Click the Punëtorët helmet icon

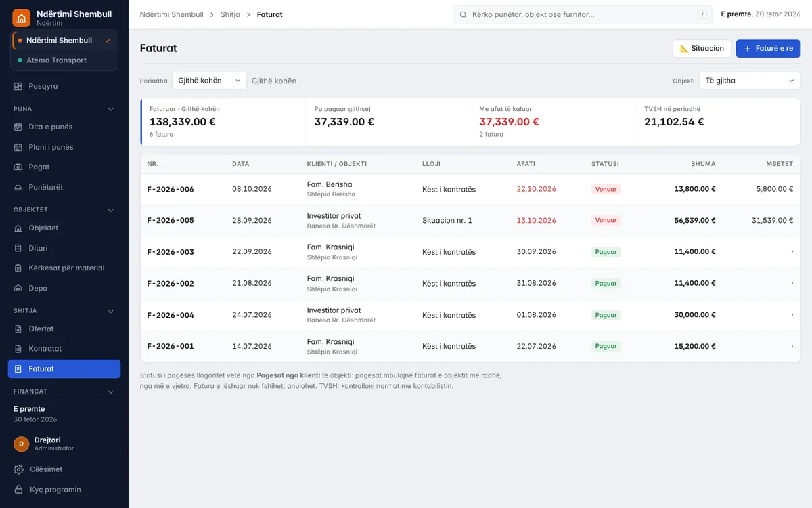click(x=18, y=187)
